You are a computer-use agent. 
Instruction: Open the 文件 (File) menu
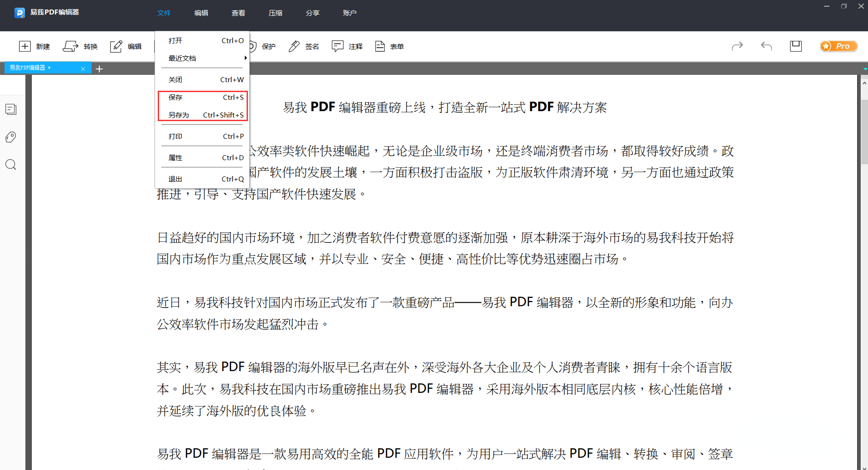click(x=164, y=13)
